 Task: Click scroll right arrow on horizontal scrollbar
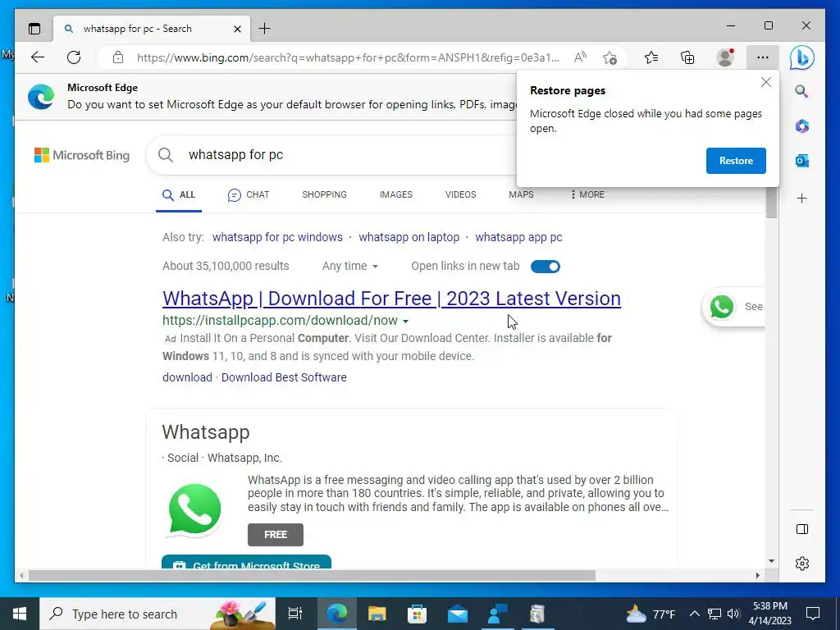(x=757, y=575)
